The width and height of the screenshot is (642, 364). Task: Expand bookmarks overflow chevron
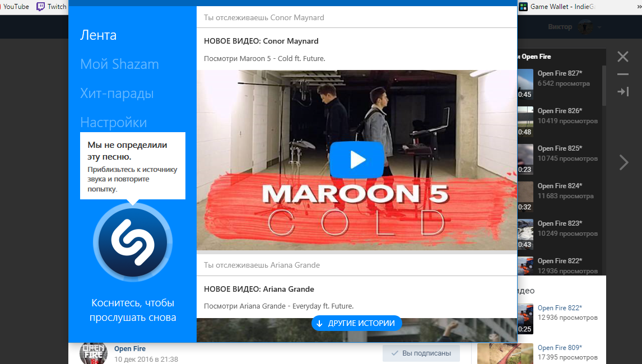coord(639,7)
